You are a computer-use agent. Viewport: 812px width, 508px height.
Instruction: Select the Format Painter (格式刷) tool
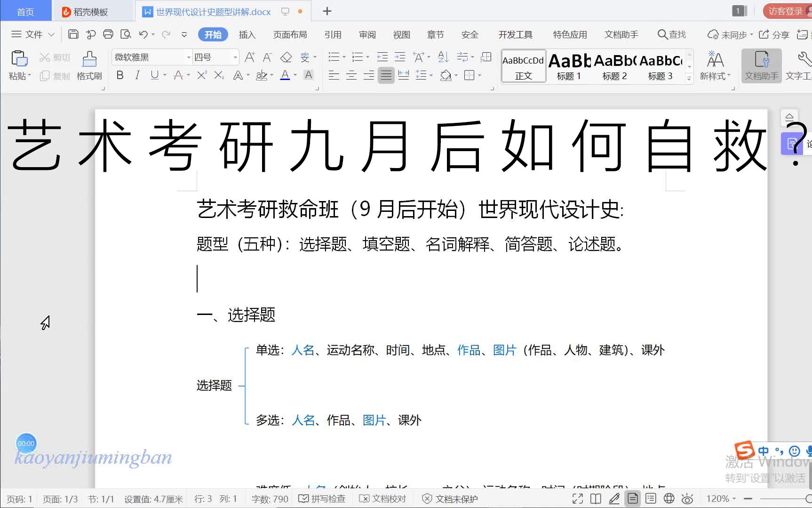[89, 65]
